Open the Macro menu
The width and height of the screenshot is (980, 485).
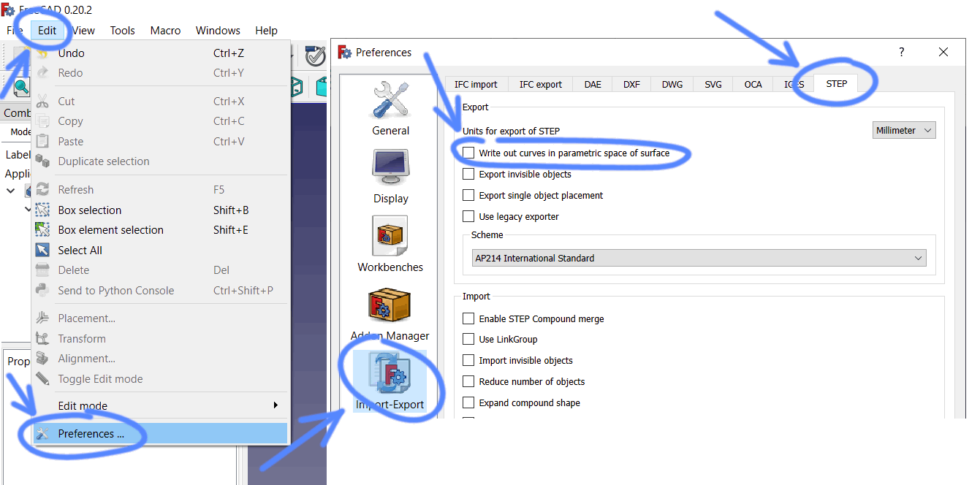166,31
